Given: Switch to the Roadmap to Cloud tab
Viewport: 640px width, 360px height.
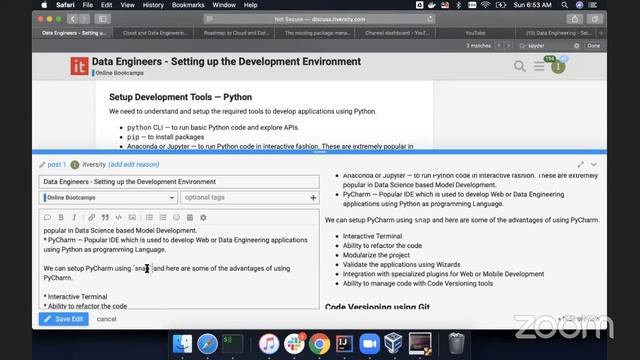Looking at the screenshot, I should pyautogui.click(x=236, y=33).
